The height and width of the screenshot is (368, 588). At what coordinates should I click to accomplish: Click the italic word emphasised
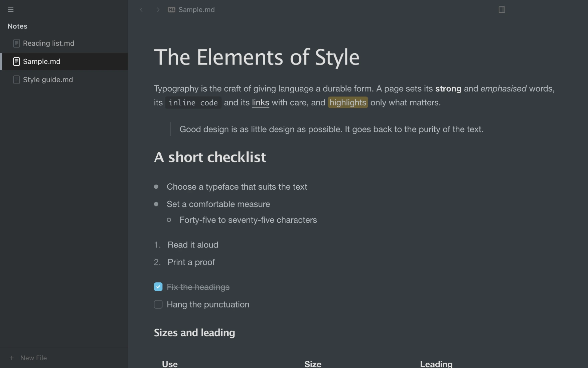[x=503, y=89]
